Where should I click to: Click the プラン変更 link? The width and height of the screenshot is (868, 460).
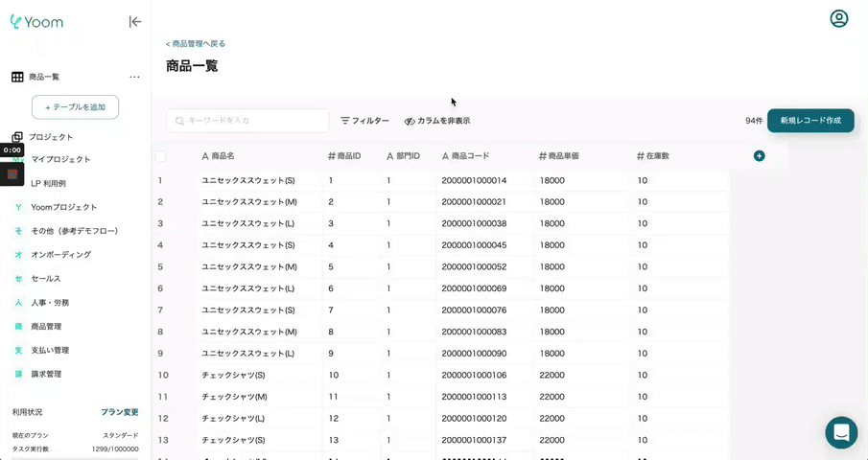(x=119, y=412)
